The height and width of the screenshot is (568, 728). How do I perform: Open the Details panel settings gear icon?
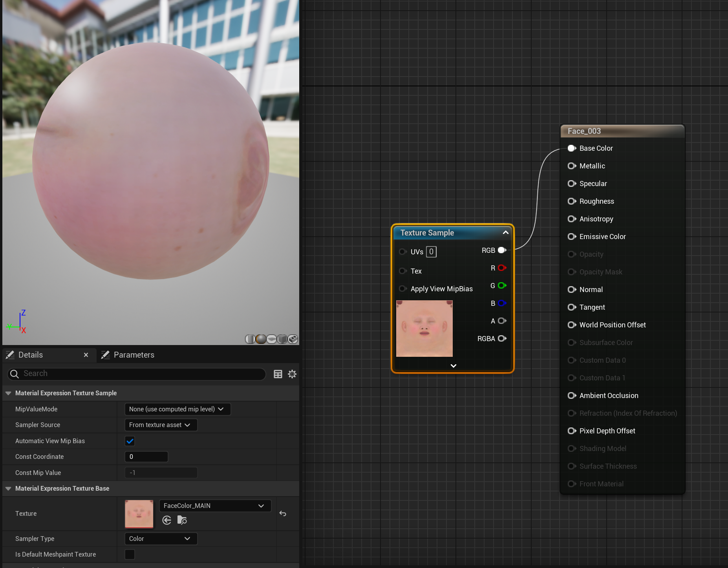click(292, 374)
